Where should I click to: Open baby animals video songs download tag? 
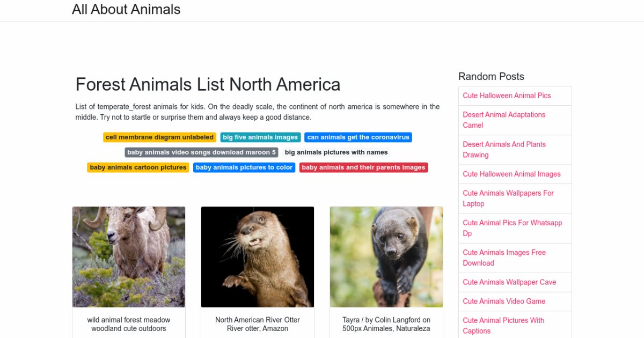(x=201, y=152)
